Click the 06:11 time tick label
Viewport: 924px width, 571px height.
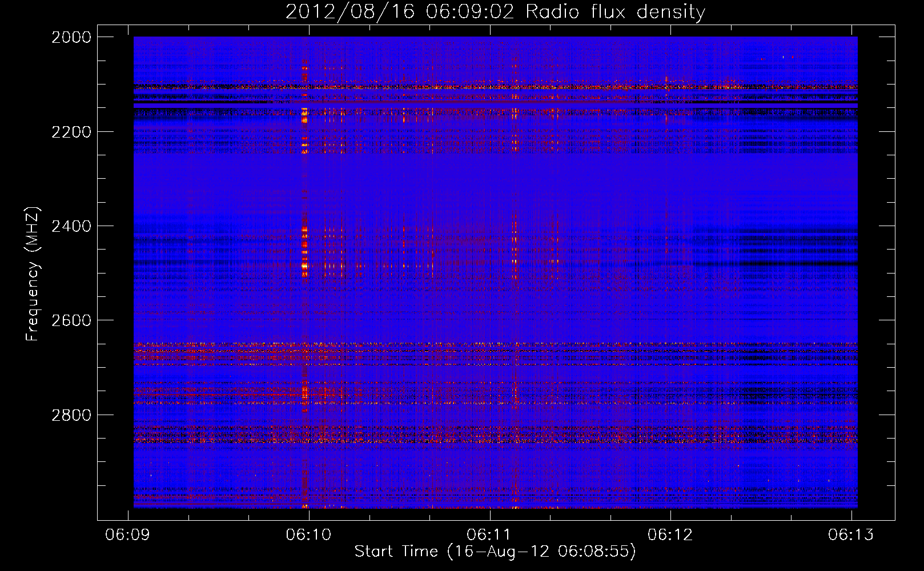[489, 534]
